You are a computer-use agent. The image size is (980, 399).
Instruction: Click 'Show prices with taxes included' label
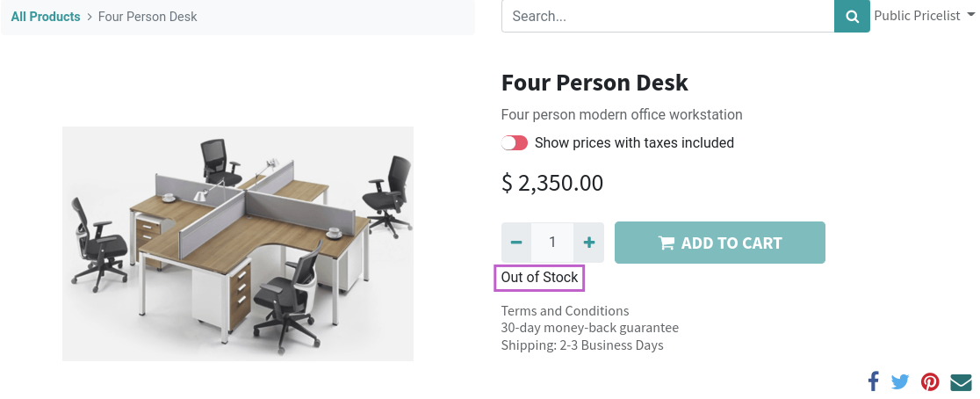[634, 142]
